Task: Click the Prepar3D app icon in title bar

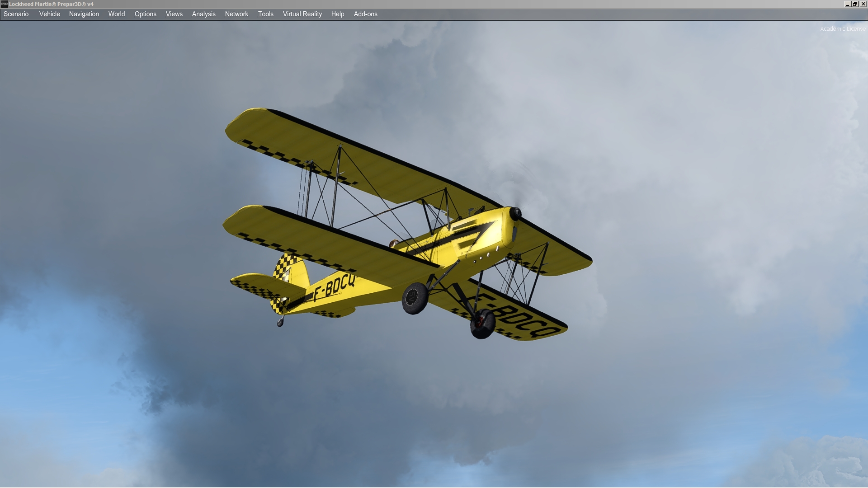Action: (x=4, y=4)
